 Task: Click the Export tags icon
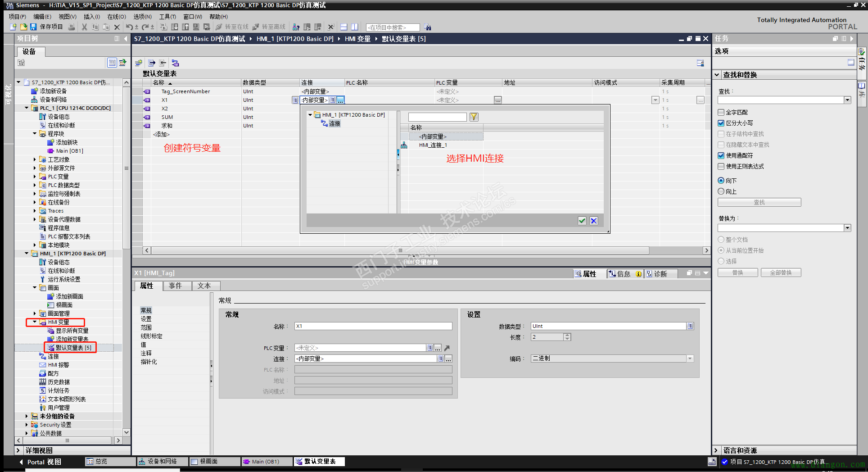(x=152, y=63)
